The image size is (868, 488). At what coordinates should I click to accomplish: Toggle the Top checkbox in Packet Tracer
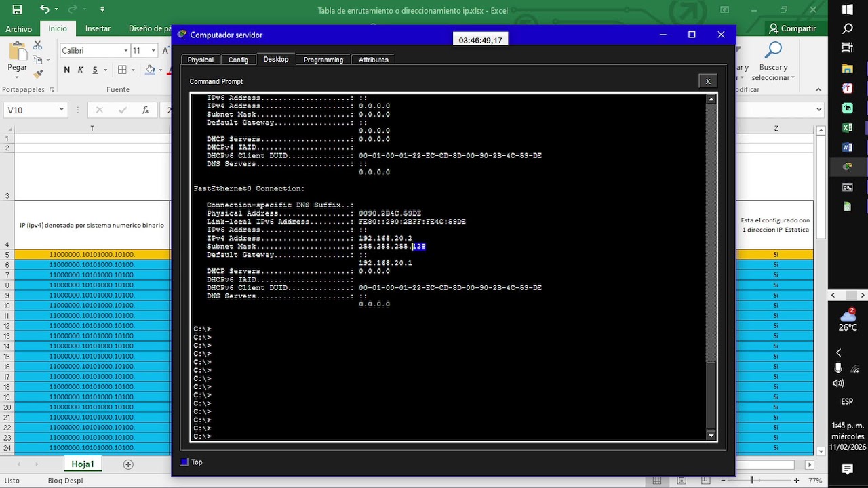(184, 462)
